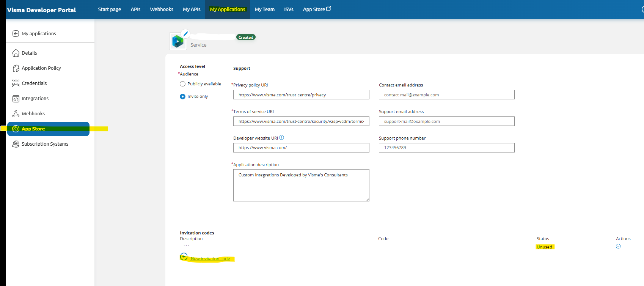
Task: Click the Terms of service URI field
Action: [x=301, y=121]
